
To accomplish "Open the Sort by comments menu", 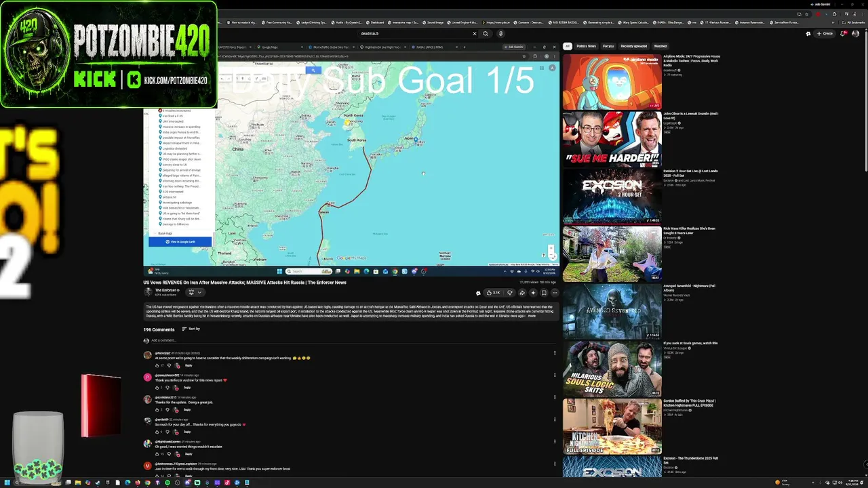I will [x=191, y=329].
